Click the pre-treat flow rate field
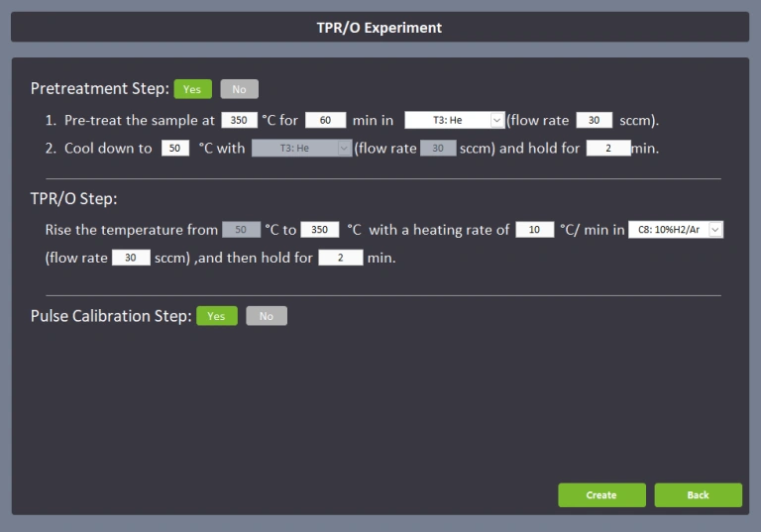The image size is (761, 532). pos(594,120)
